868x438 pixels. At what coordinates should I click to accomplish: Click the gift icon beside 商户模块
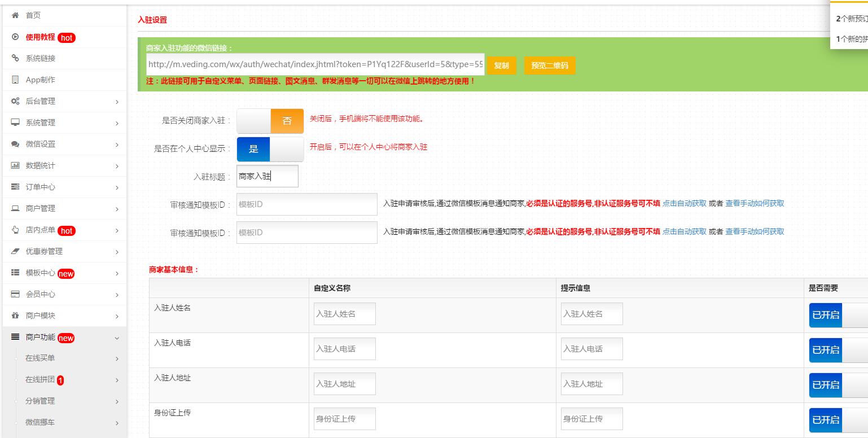tap(15, 316)
